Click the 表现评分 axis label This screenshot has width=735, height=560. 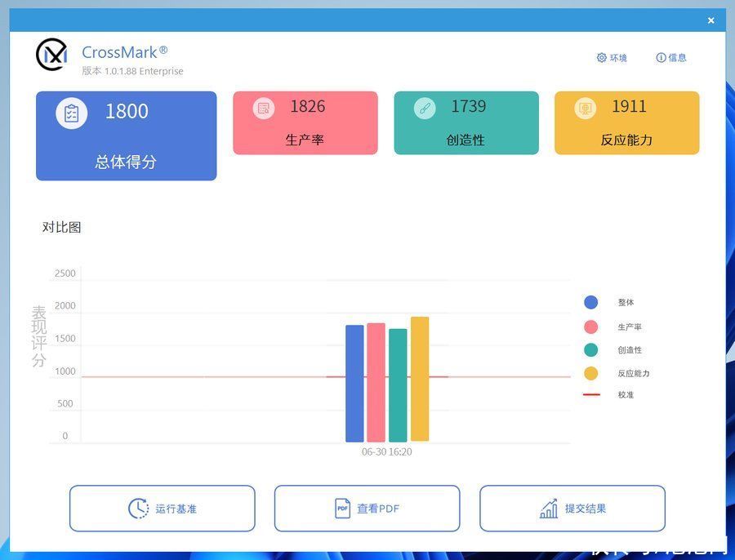(x=39, y=336)
